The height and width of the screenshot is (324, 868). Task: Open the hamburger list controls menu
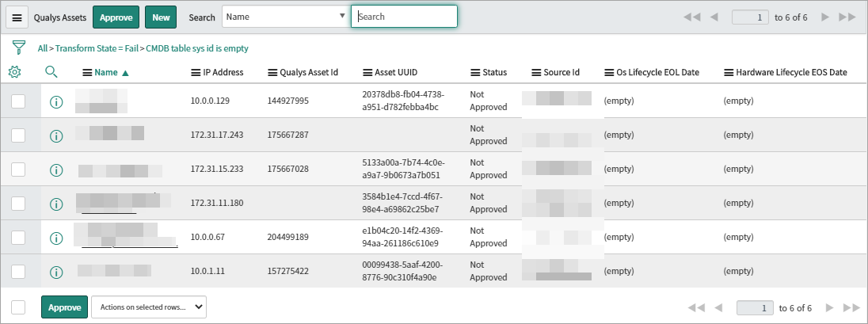pos(17,17)
